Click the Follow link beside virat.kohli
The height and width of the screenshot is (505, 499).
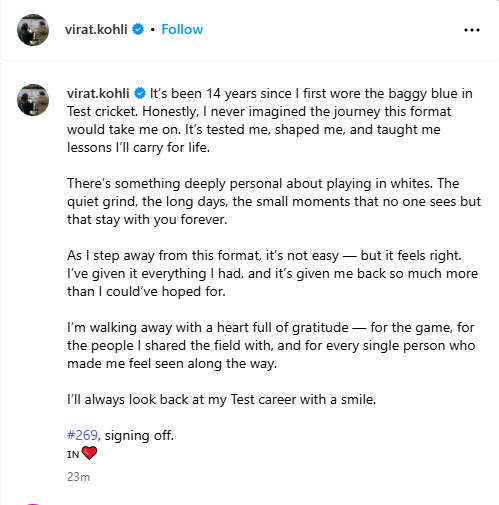[x=182, y=29]
